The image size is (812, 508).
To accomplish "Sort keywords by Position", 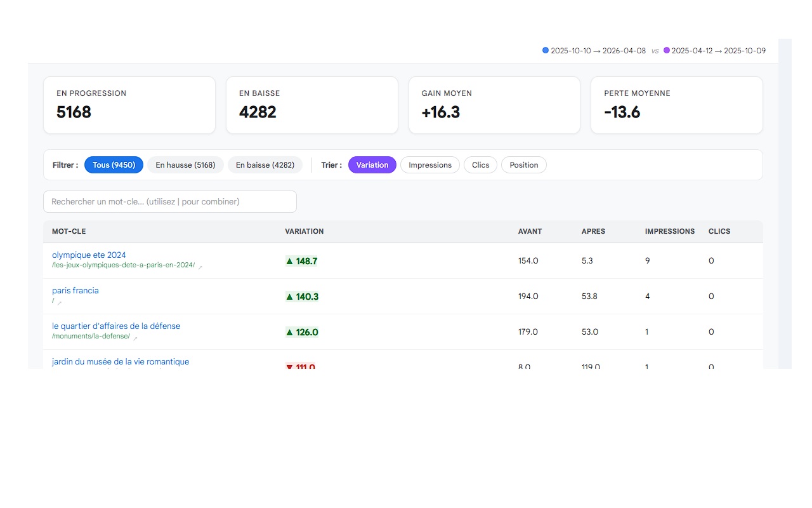I will [x=523, y=165].
